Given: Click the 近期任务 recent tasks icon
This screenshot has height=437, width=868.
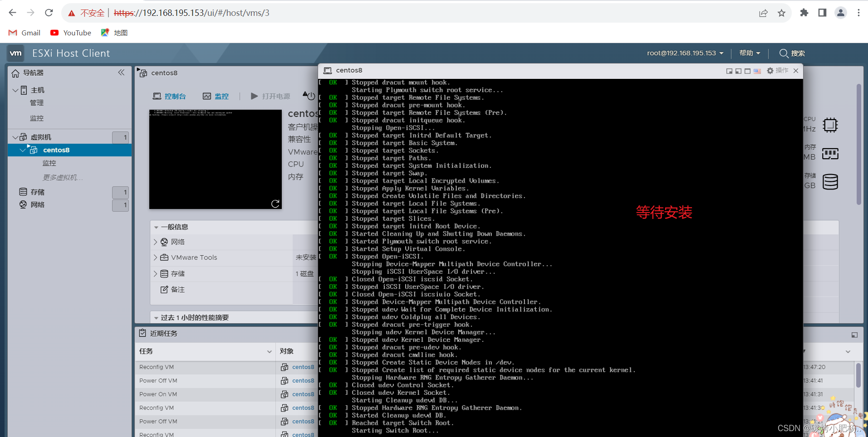Looking at the screenshot, I should (142, 333).
